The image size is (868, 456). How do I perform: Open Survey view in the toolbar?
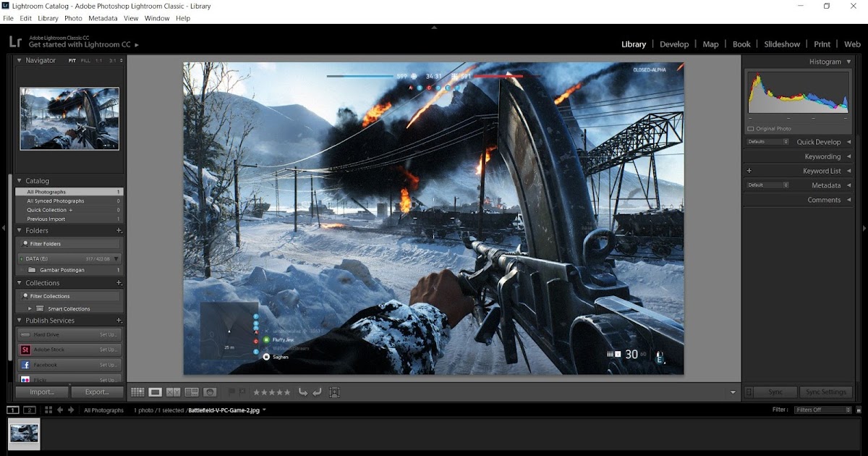[192, 392]
